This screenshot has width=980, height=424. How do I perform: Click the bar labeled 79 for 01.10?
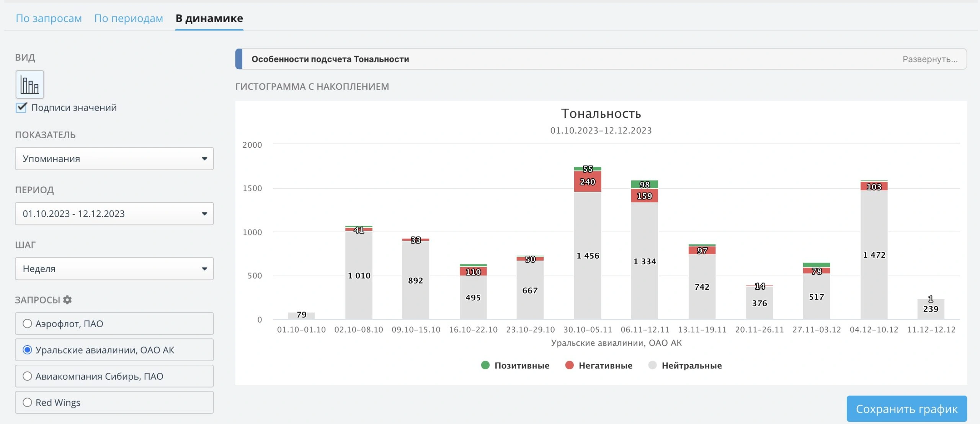(x=301, y=315)
